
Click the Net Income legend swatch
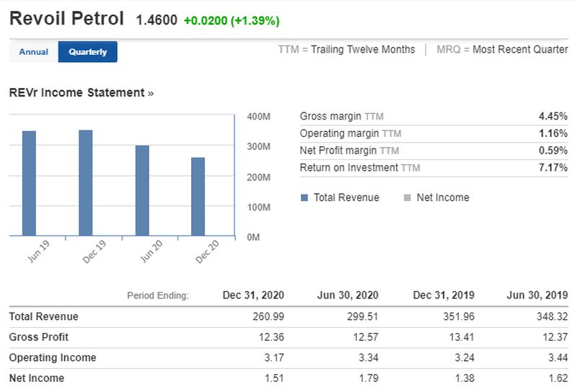(x=407, y=198)
